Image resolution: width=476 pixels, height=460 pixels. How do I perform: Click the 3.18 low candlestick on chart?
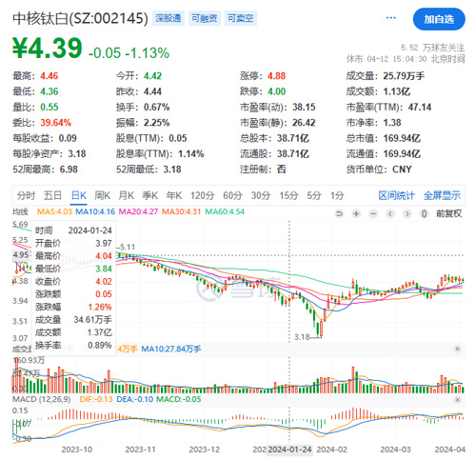click(321, 329)
